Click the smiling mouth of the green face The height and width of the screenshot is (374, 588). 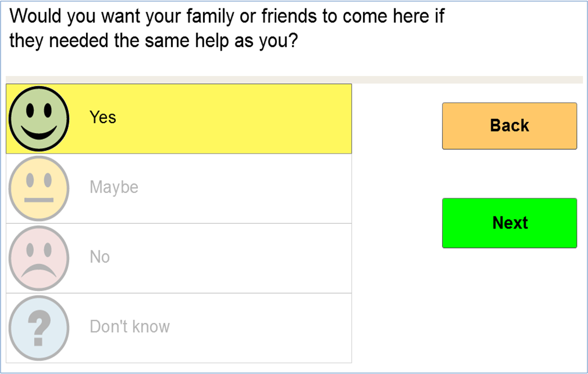point(39,133)
